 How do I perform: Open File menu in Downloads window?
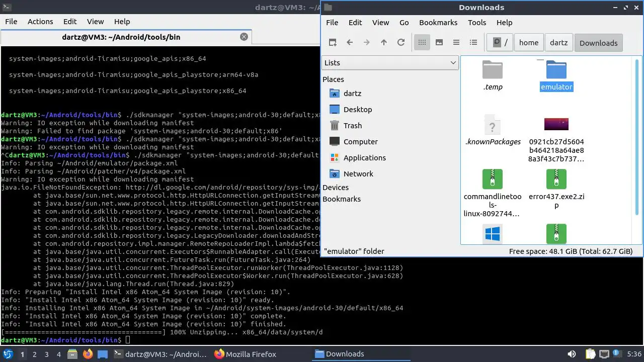click(x=332, y=22)
